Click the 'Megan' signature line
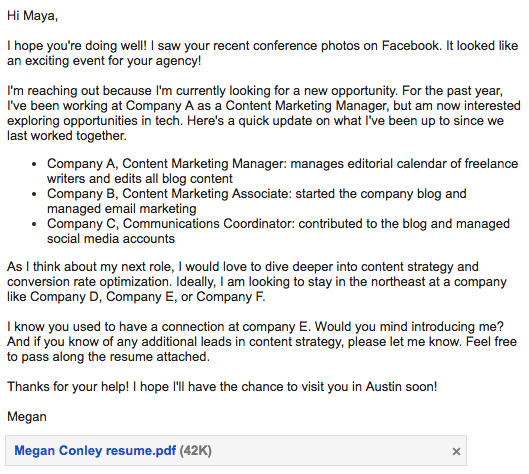 (x=27, y=417)
